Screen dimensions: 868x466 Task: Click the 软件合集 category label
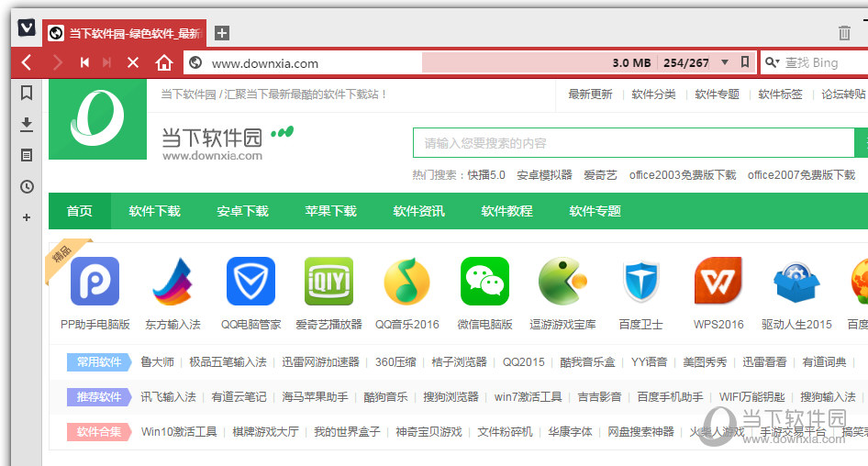[x=98, y=432]
